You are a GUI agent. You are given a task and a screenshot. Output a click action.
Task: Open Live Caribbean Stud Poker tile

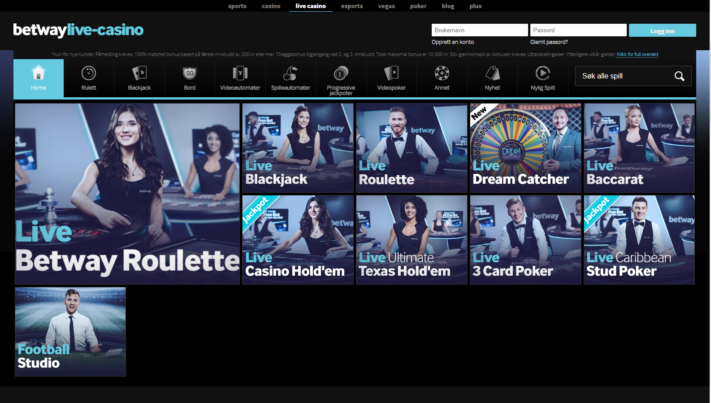point(639,240)
